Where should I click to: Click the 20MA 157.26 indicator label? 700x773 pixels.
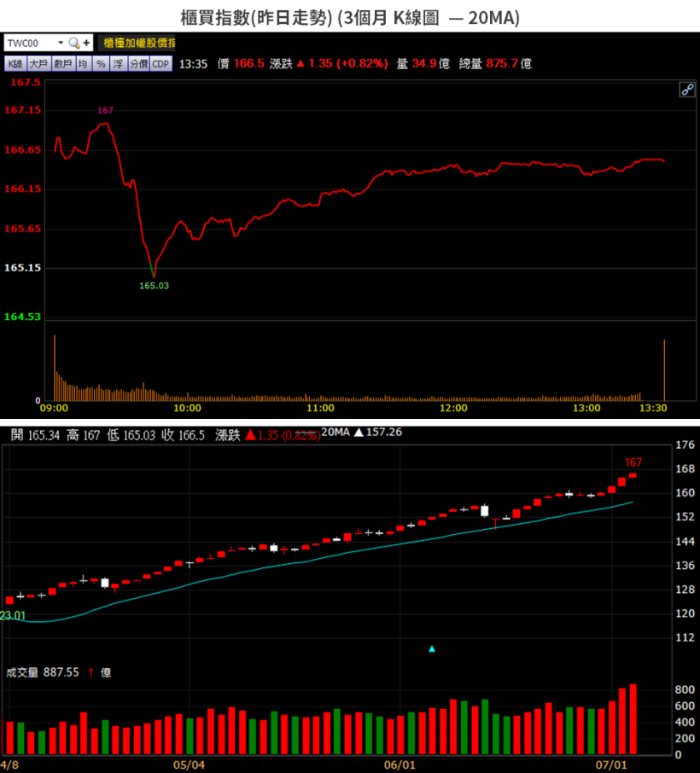coord(362,433)
